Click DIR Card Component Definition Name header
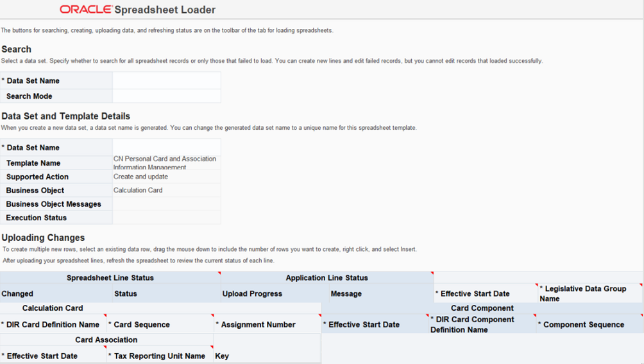This screenshot has height=364, width=644. click(x=482, y=324)
